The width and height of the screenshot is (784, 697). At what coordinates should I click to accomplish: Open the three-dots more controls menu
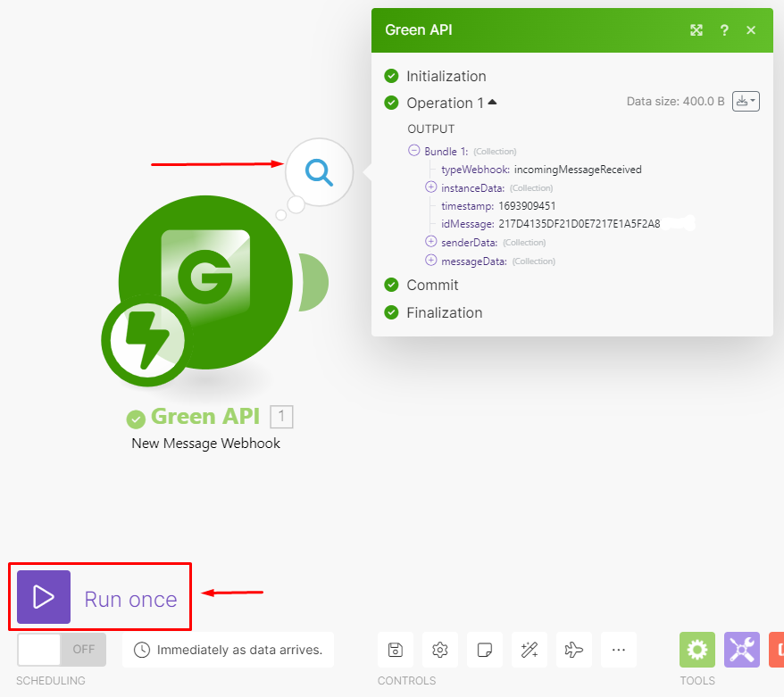[x=619, y=650]
